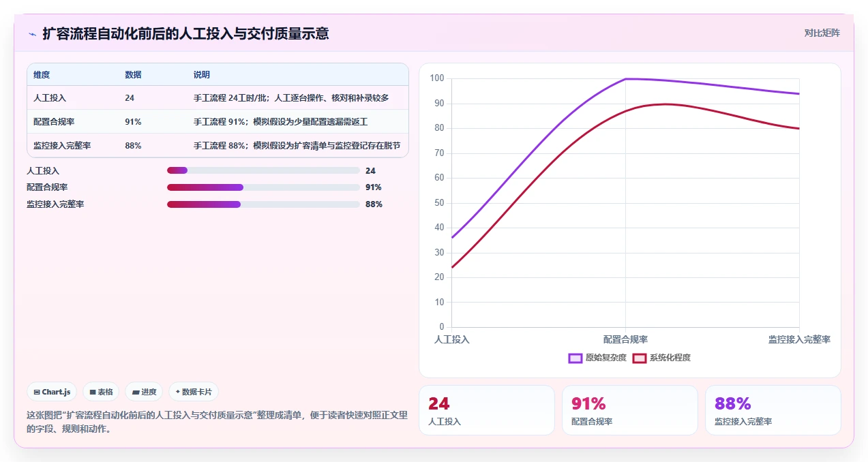The width and height of the screenshot is (868, 462).
Task: Click the 88% value beside the progress bar
Action: click(x=374, y=204)
